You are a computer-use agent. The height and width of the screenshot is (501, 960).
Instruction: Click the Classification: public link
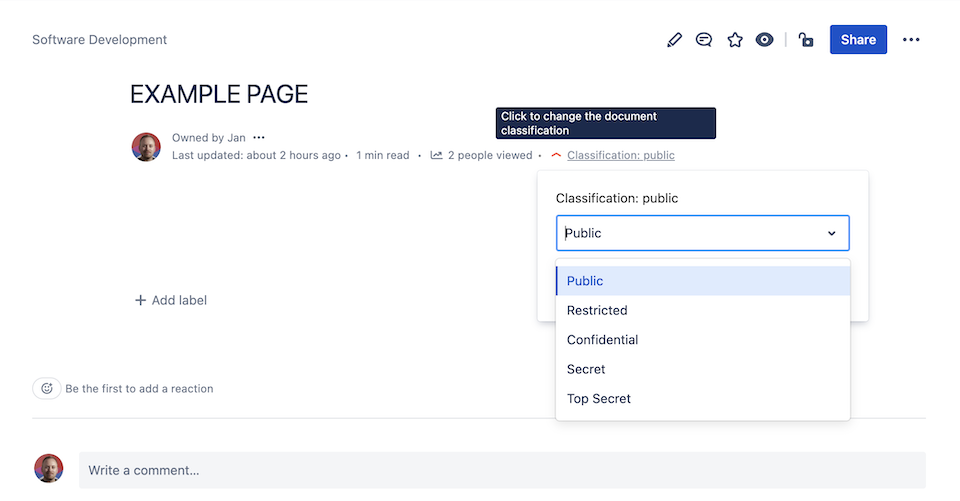[620, 156]
